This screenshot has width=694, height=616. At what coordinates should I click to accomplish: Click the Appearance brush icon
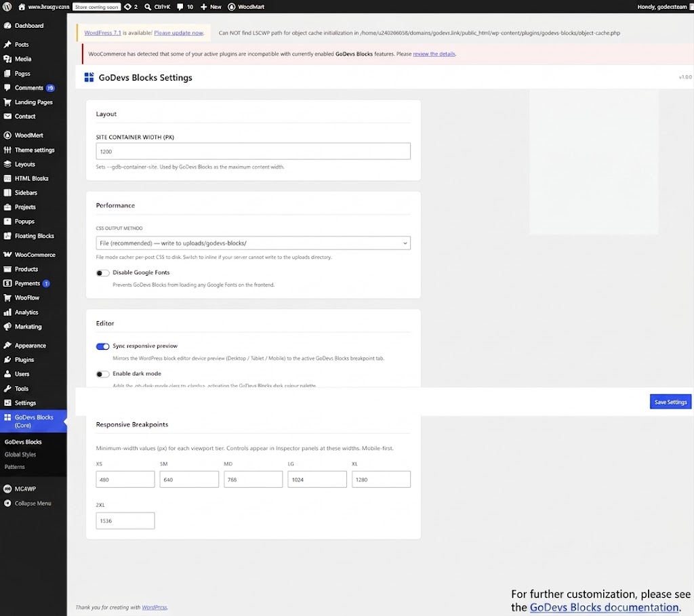click(7, 346)
